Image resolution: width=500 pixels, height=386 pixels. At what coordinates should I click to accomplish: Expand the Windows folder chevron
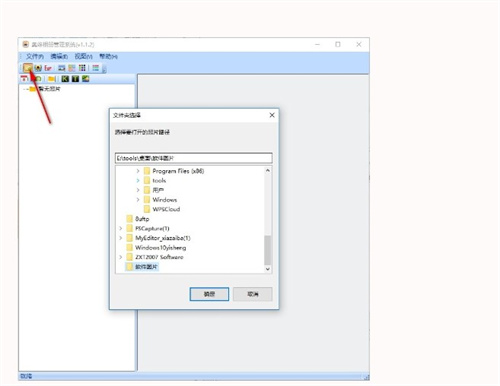[x=138, y=200]
